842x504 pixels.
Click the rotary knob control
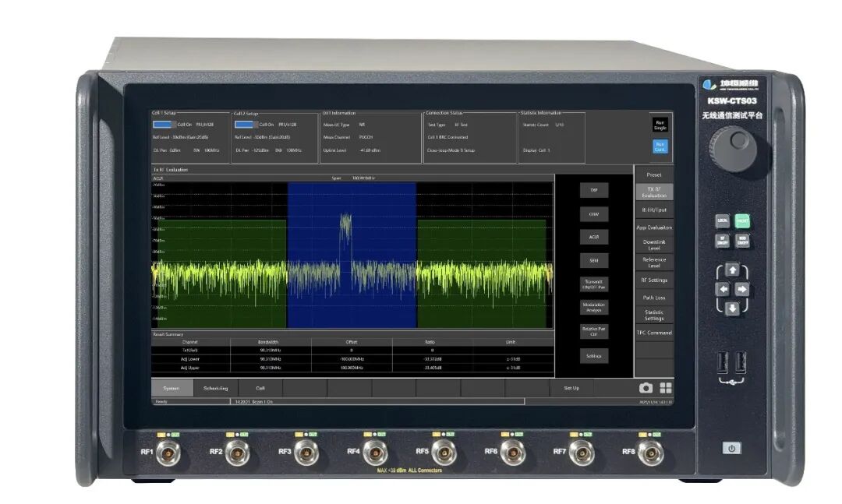coord(733,149)
